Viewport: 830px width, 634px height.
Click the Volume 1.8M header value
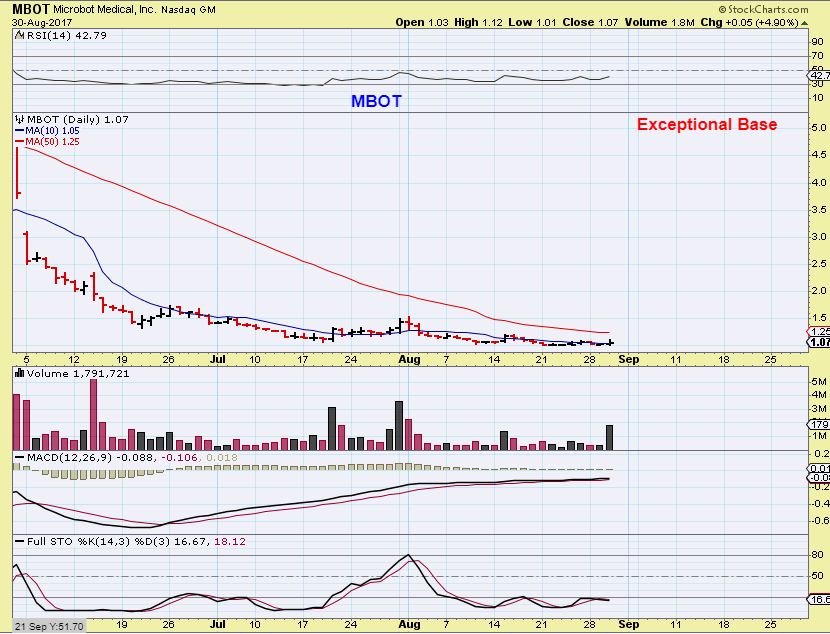tap(660, 22)
